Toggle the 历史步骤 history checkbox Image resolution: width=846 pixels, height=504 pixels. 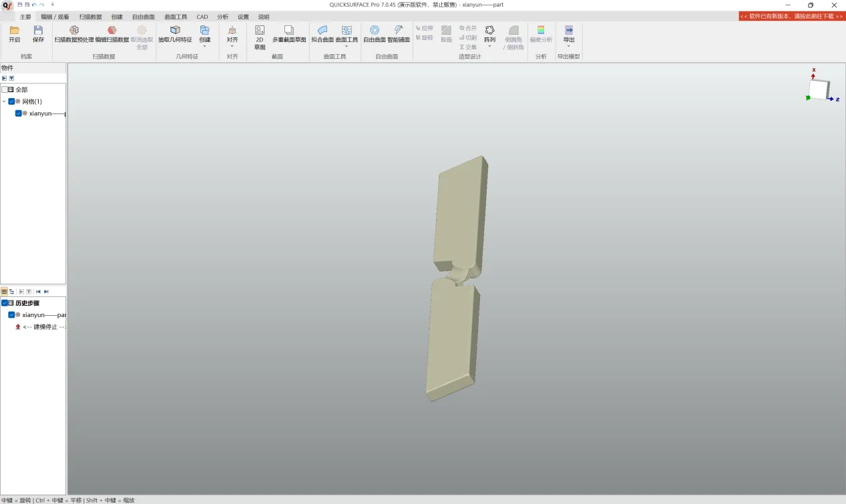pos(5,303)
